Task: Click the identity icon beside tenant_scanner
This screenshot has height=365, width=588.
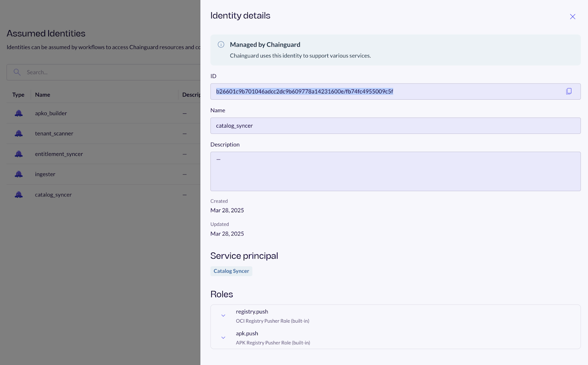Action: [18, 133]
